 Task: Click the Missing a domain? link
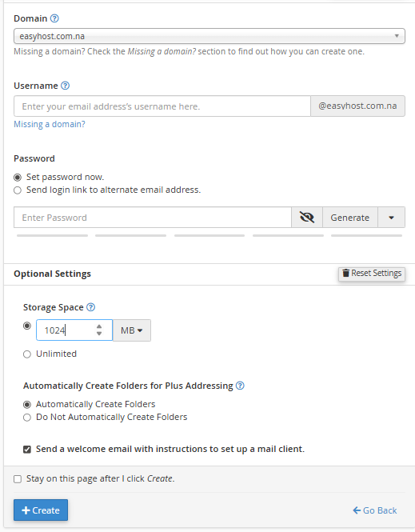50,124
